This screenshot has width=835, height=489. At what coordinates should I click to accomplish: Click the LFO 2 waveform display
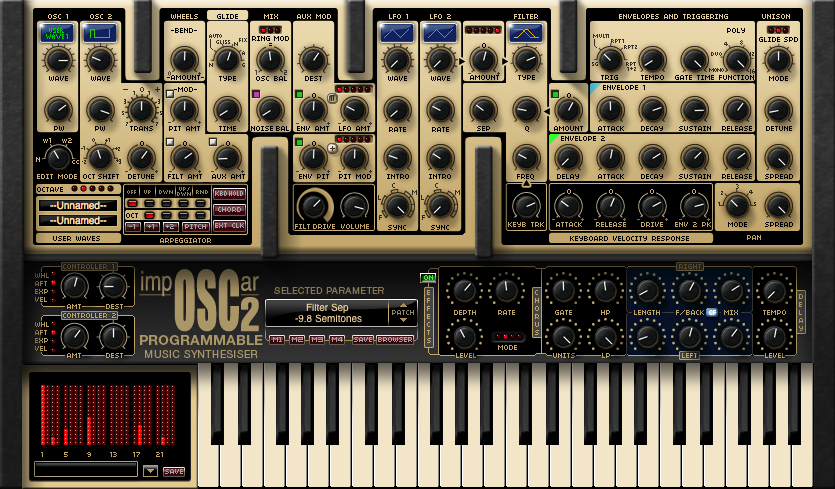pyautogui.click(x=440, y=34)
